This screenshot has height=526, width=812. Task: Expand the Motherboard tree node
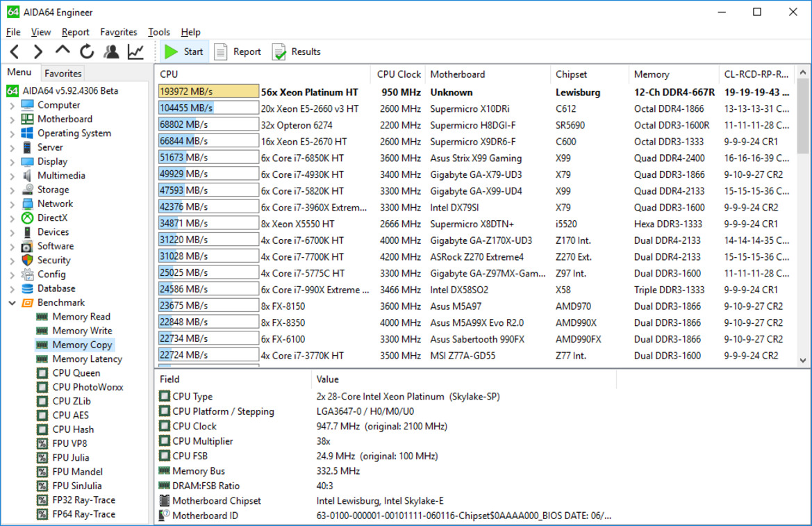click(x=13, y=120)
